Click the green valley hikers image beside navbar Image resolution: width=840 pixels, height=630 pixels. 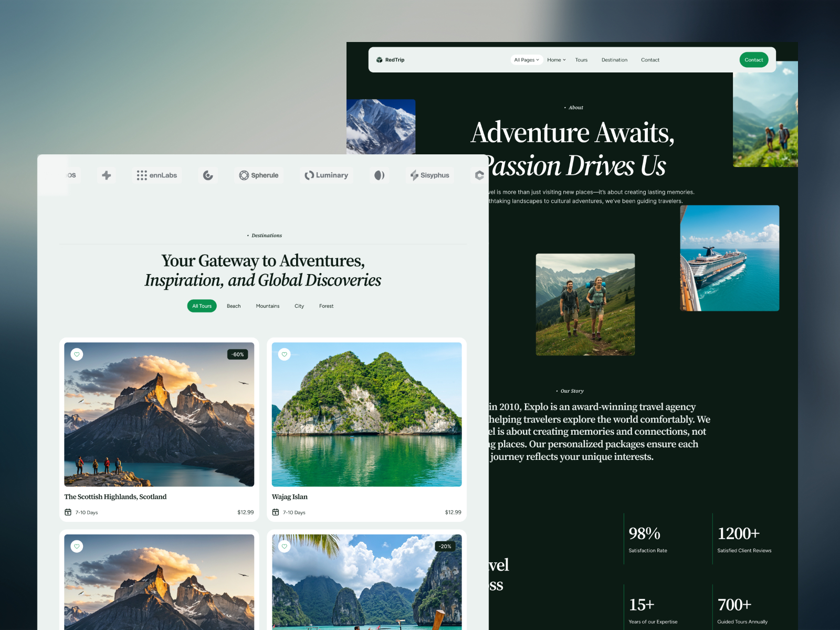(765, 120)
